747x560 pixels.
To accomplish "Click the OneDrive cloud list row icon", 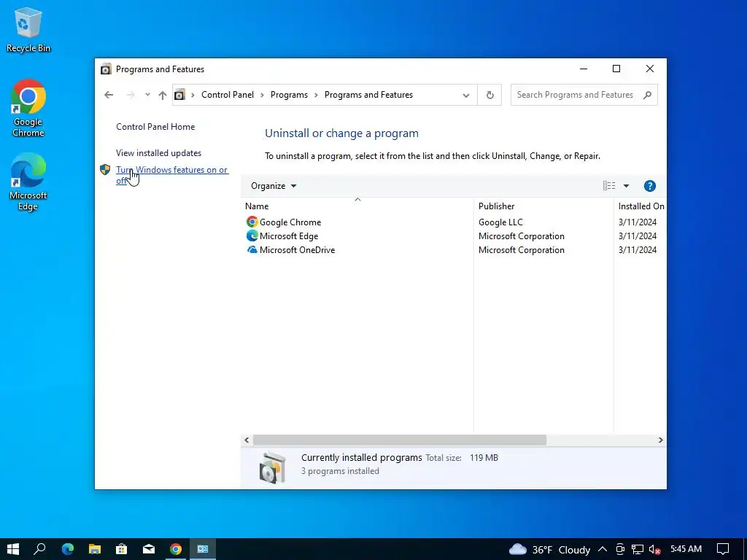I will (x=252, y=249).
